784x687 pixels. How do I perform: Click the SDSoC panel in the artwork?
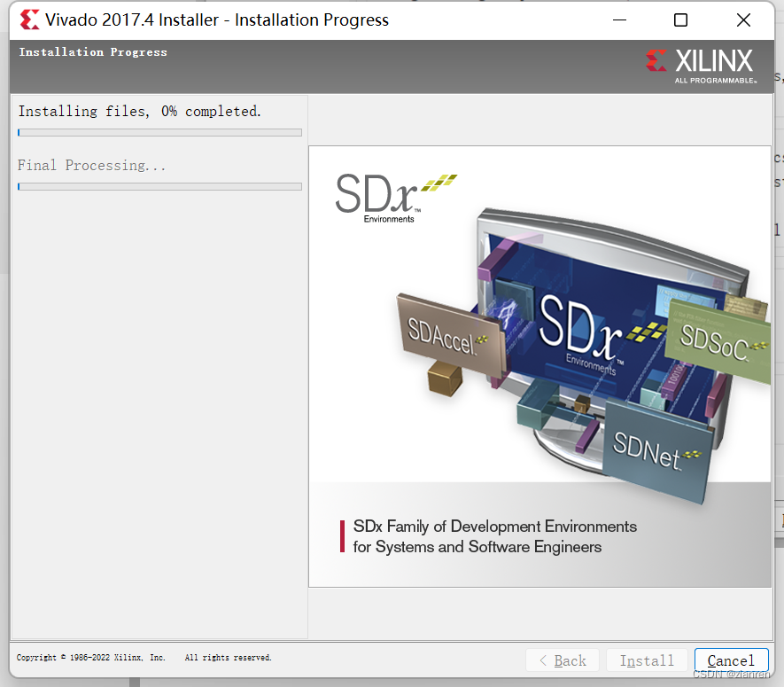point(719,342)
